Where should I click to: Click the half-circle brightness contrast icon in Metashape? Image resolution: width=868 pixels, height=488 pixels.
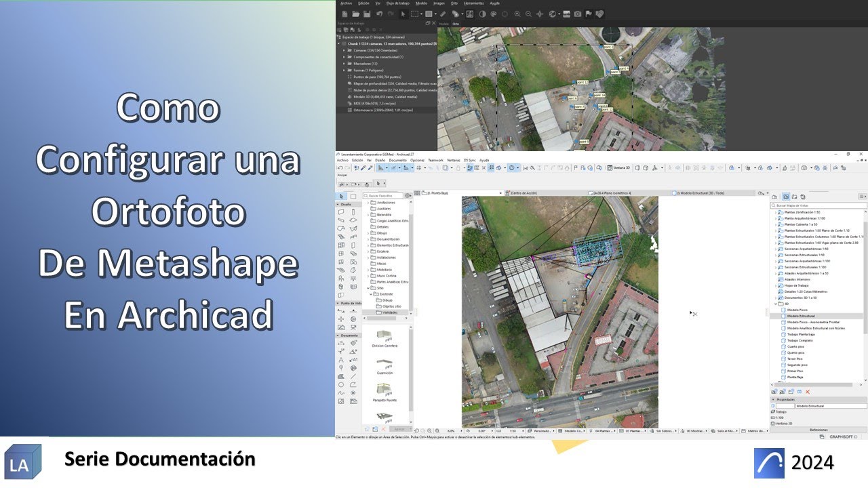(482, 14)
